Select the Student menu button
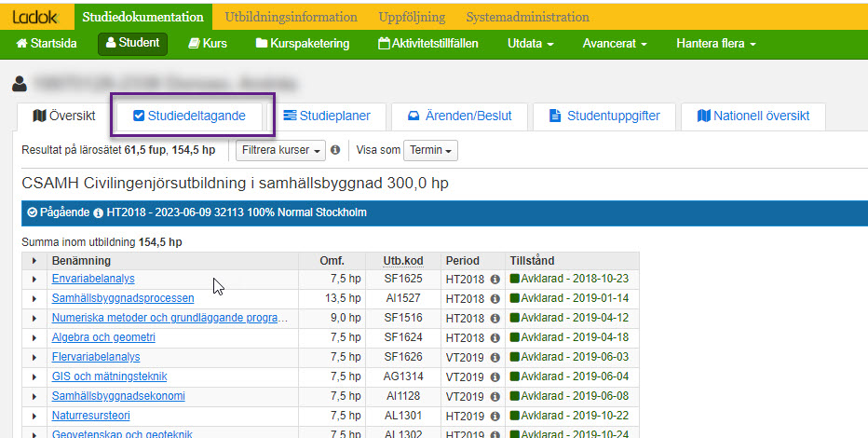This screenshot has width=868, height=438. [x=133, y=43]
